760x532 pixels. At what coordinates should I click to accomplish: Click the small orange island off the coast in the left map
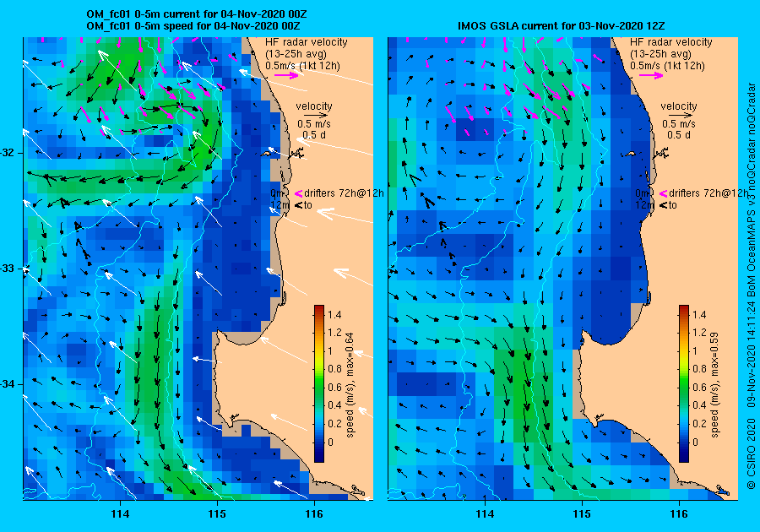click(x=266, y=154)
